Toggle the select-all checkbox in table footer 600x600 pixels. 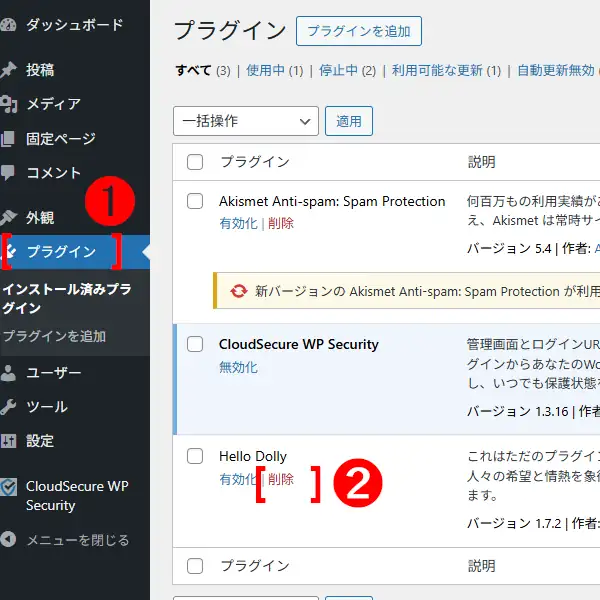point(195,566)
